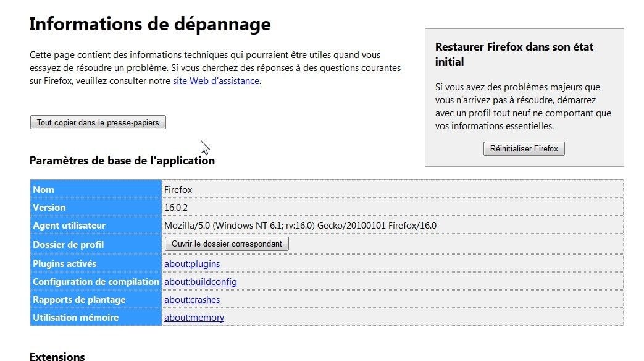644x361 pixels.
Task: Click the 'Réinitialiser Firefox' button
Action: click(x=524, y=148)
